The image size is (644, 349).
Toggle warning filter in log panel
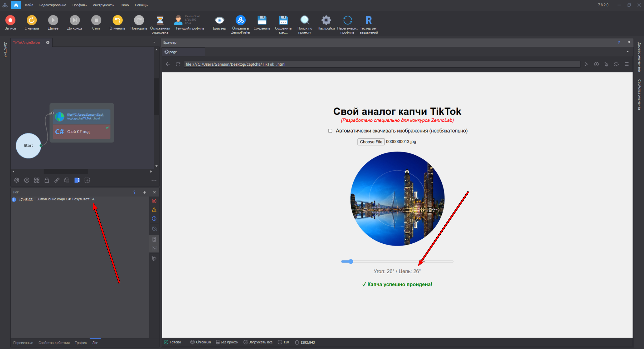154,210
